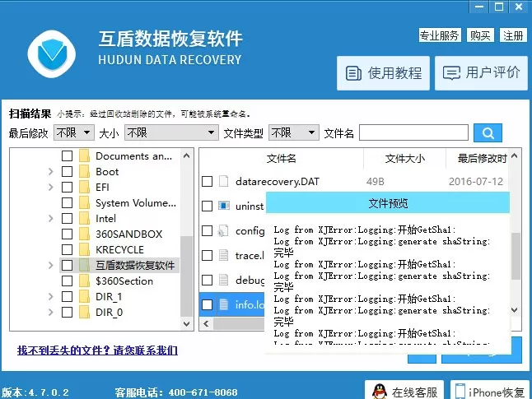Focus the 文件名 search input field
This screenshot has width=532, height=399.
413,132
